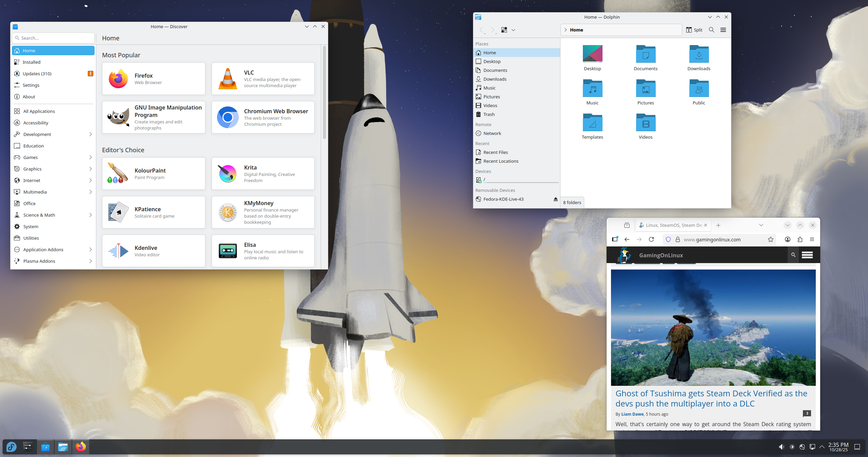Switch Dolphin to icons view mode
Viewport: 868px width, 457px height.
click(x=504, y=30)
